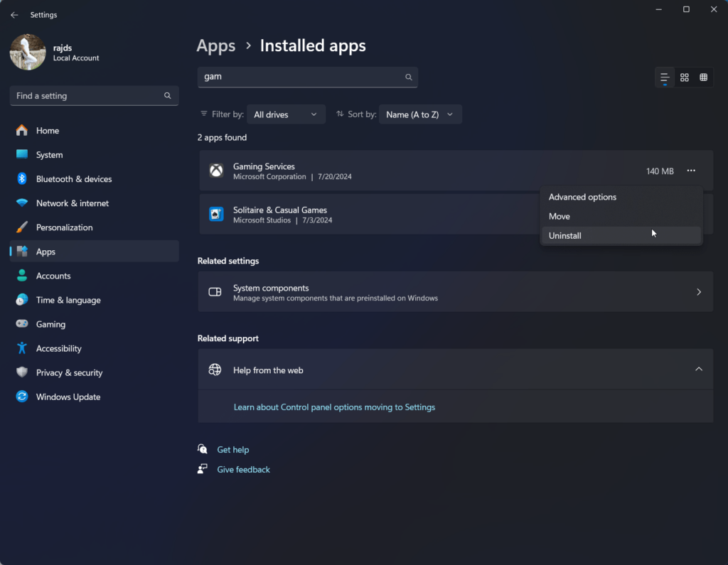
Task: Open Bluetooth & devices
Action: point(95,178)
